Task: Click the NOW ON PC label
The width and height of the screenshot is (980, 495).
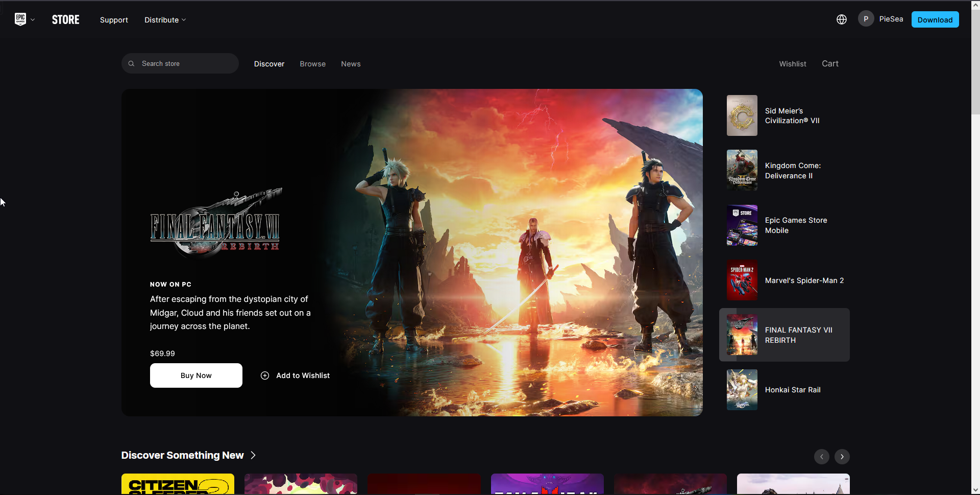Action: (x=170, y=285)
